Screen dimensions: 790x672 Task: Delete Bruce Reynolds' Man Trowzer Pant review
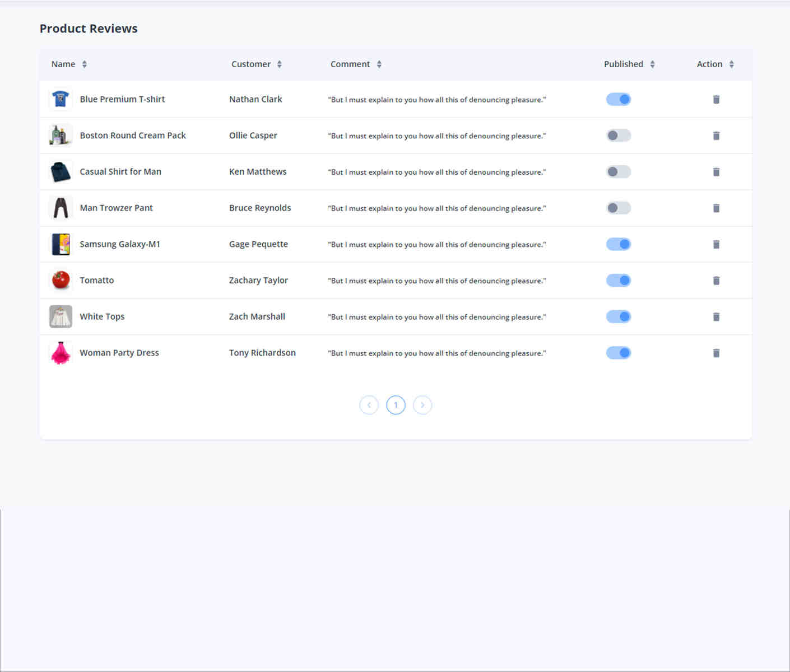tap(716, 208)
